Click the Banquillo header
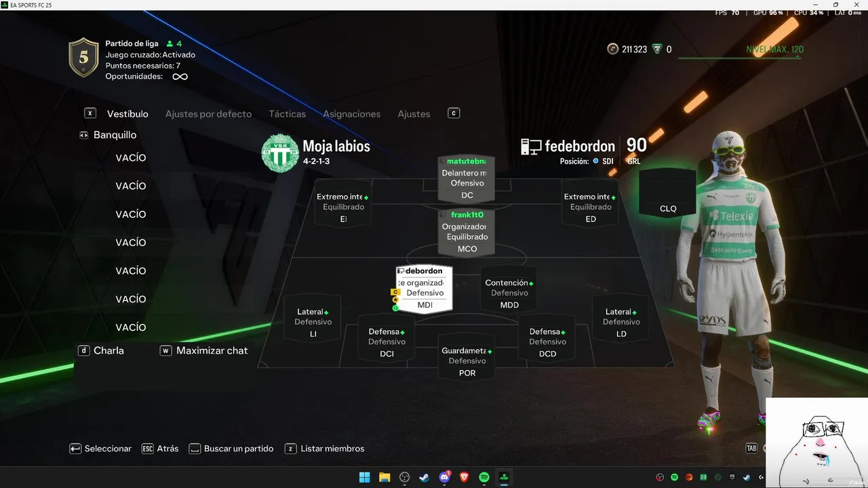The width and height of the screenshot is (868, 488). [x=115, y=135]
